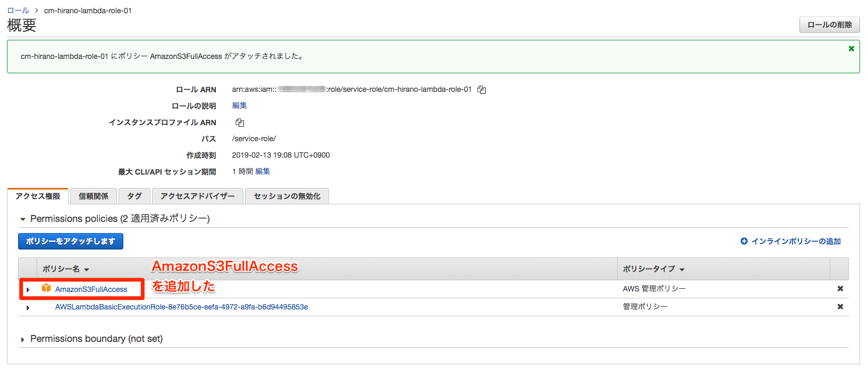The height and width of the screenshot is (370, 868).
Task: Click the cm-hirano-lambda-role-01 breadcrumb text
Action: pyautogui.click(x=88, y=11)
